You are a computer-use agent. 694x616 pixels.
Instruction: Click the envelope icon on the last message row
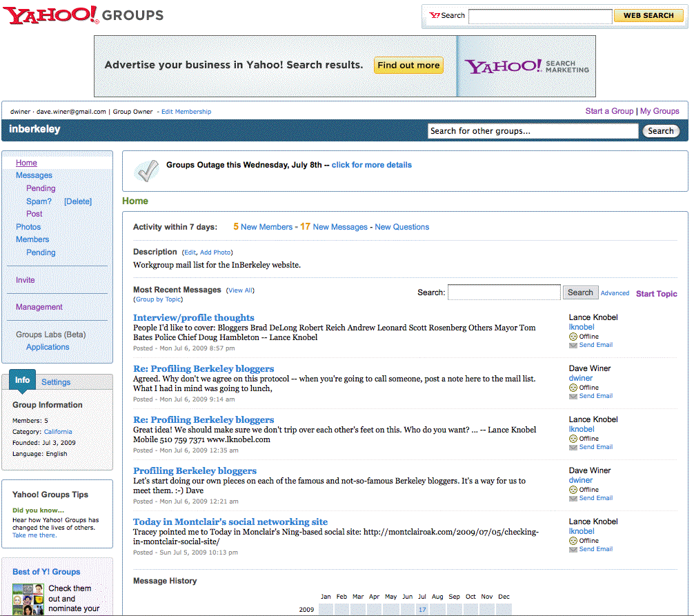[x=573, y=550]
